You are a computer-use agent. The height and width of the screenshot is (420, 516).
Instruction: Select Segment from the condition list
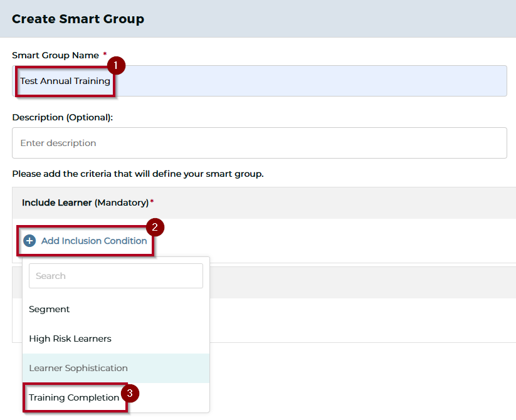tap(50, 309)
